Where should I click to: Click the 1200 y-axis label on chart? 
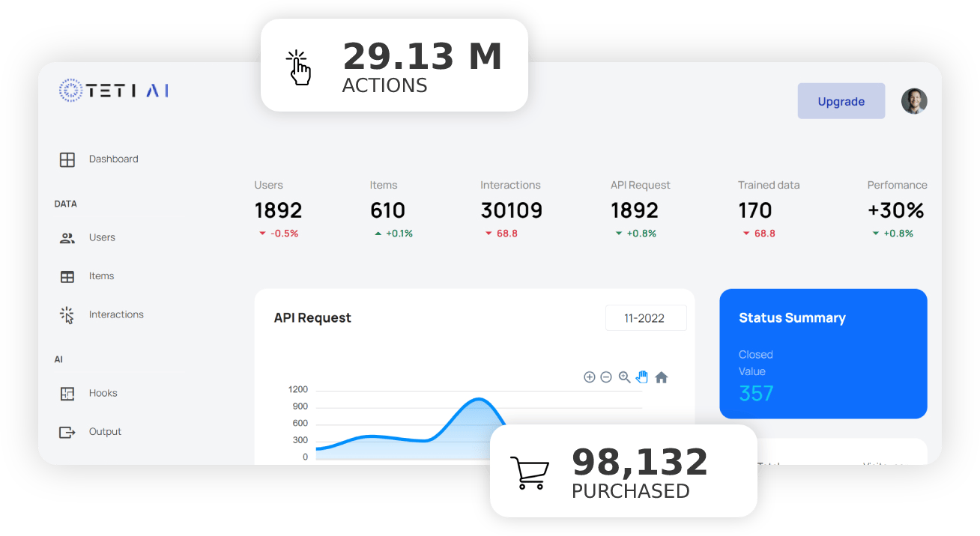(x=298, y=390)
